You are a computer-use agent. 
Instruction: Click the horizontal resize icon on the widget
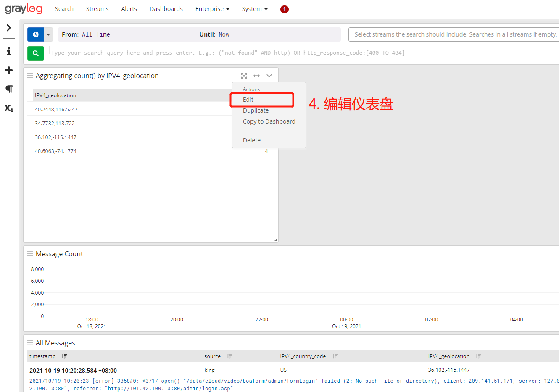(x=256, y=76)
